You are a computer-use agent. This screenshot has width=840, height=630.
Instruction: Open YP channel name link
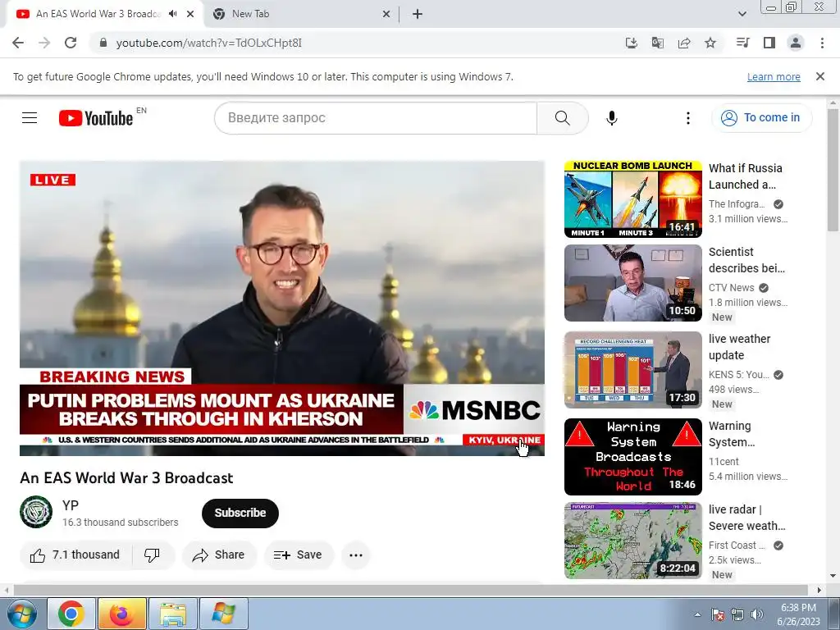[x=71, y=505]
